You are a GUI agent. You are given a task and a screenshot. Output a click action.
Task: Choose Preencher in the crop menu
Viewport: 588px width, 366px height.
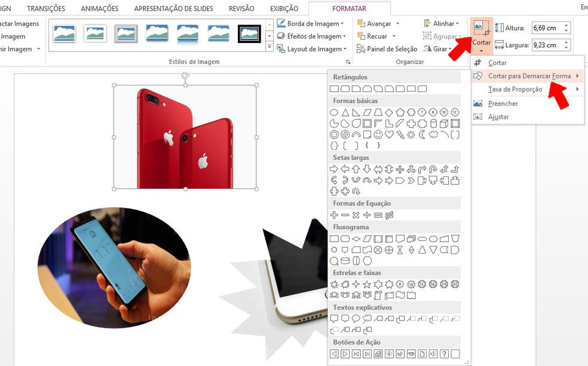point(527,103)
